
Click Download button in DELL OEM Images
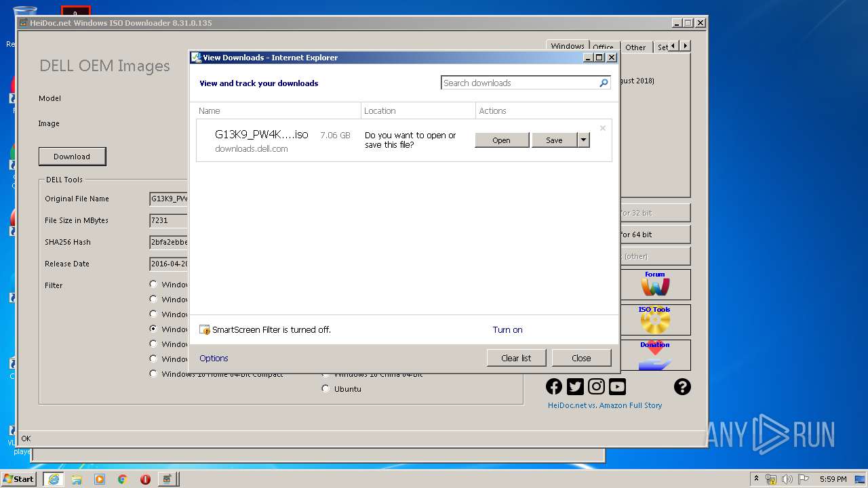72,157
